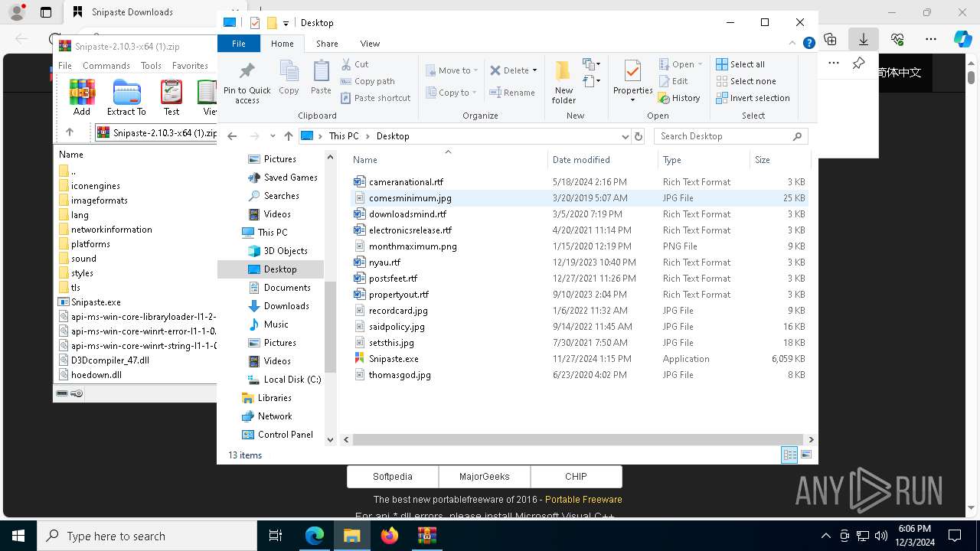Open the Commands menu in WinRAR
The width and height of the screenshot is (980, 551).
tap(106, 66)
